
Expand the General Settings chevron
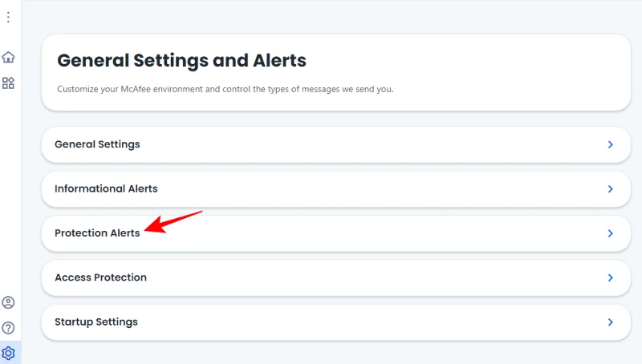point(610,145)
